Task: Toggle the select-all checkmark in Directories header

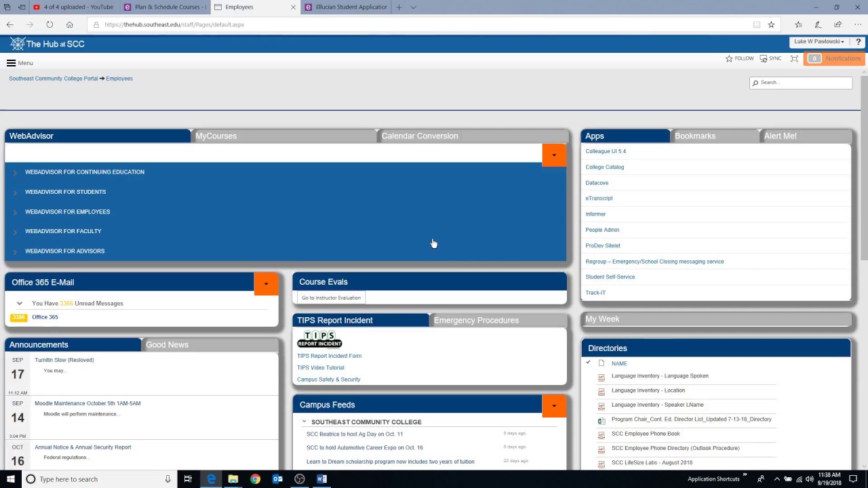Action: 588,363
